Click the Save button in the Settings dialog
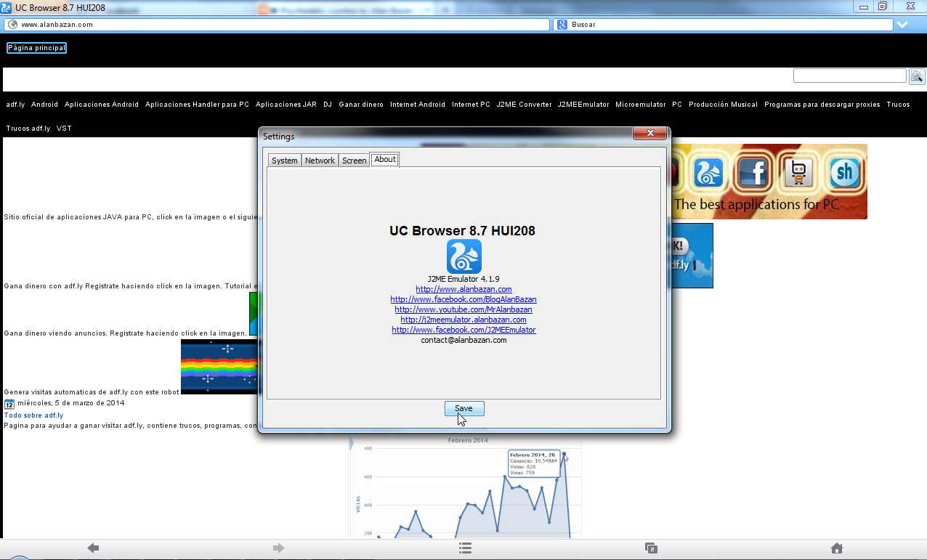This screenshot has width=927, height=560. (x=463, y=408)
